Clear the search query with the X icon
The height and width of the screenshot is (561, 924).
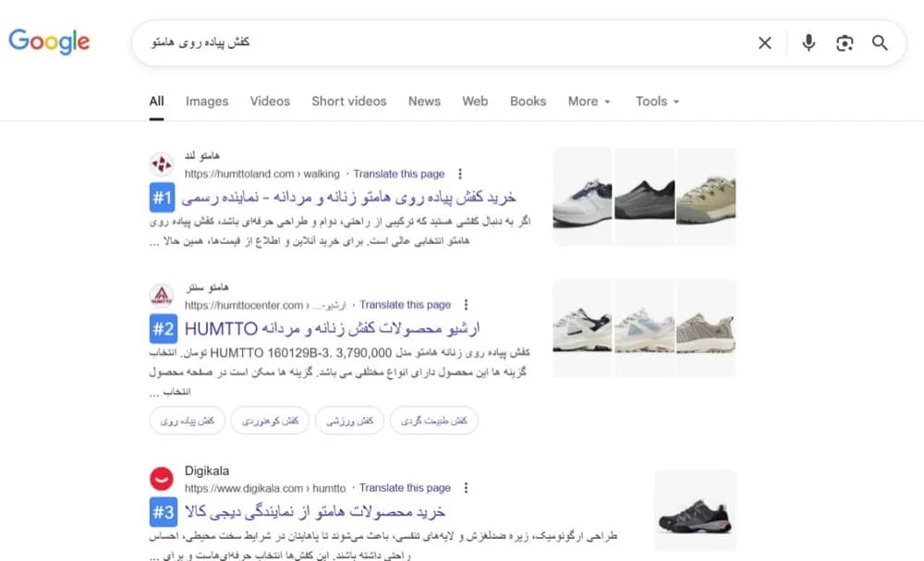[765, 43]
